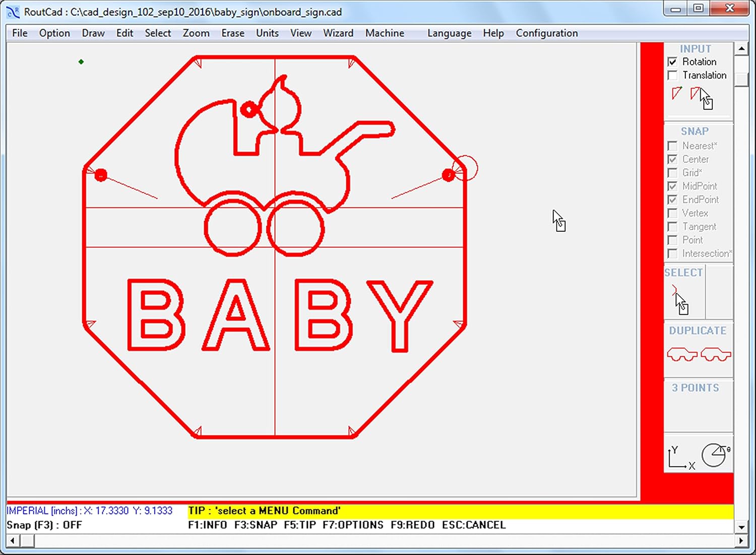Viewport: 756px width, 555px height.
Task: Toggle the Center snap checkbox
Action: point(672,160)
